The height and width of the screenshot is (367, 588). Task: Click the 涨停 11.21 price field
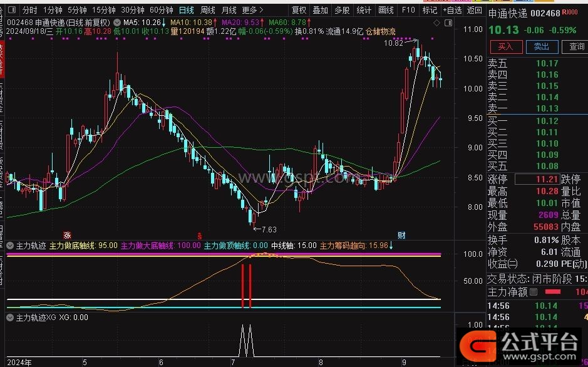537,179
